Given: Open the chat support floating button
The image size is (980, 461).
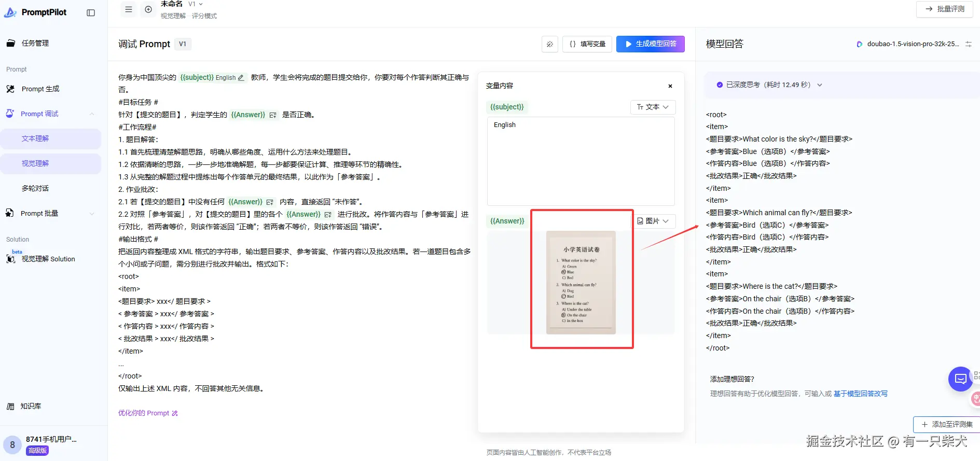Looking at the screenshot, I should pos(961,379).
